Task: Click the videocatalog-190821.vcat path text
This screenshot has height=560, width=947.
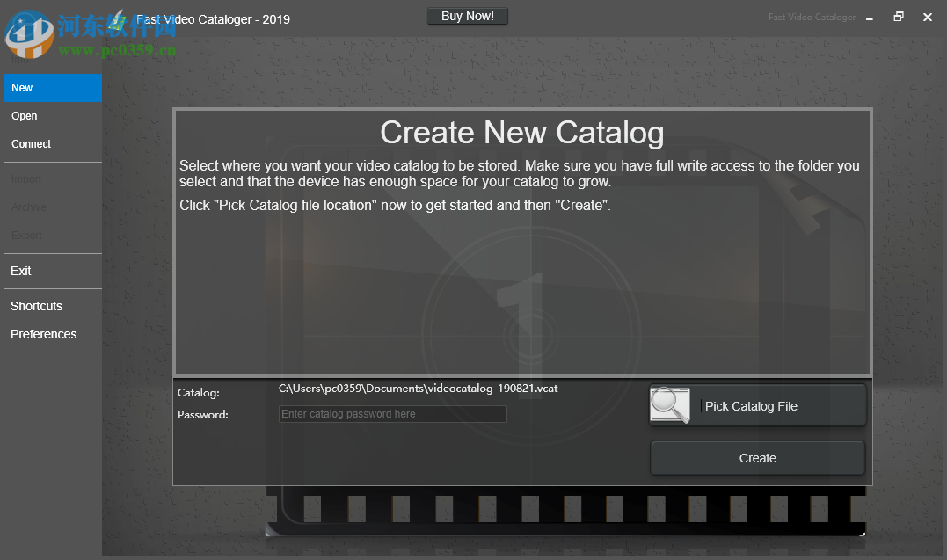Action: click(x=418, y=388)
